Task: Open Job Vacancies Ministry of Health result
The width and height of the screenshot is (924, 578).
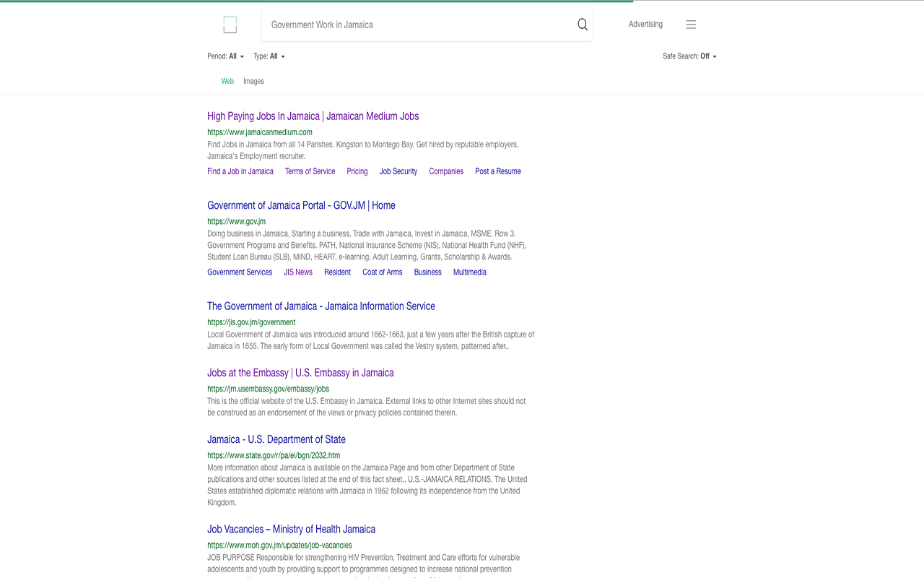Action: [x=291, y=530]
